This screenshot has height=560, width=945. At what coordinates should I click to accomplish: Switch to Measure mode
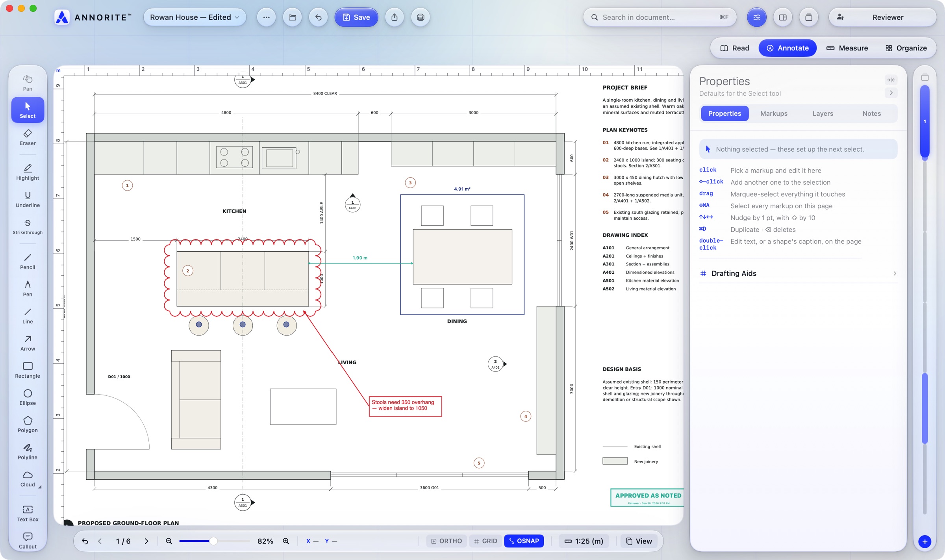pyautogui.click(x=847, y=48)
